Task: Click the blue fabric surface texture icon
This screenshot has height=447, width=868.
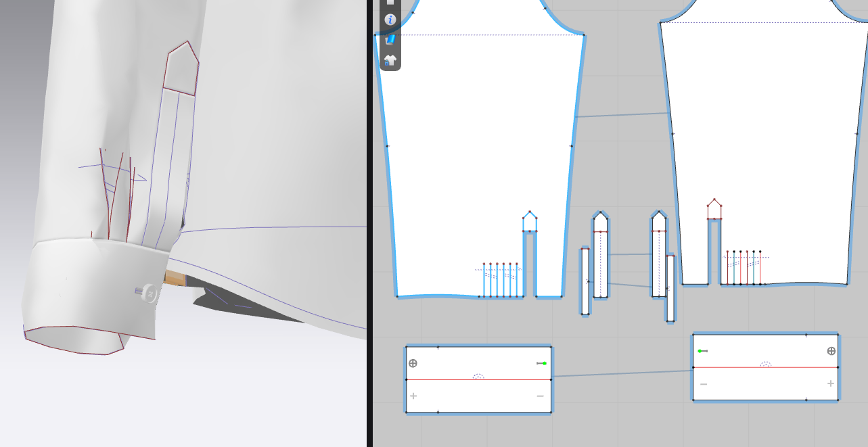Action: (x=390, y=40)
